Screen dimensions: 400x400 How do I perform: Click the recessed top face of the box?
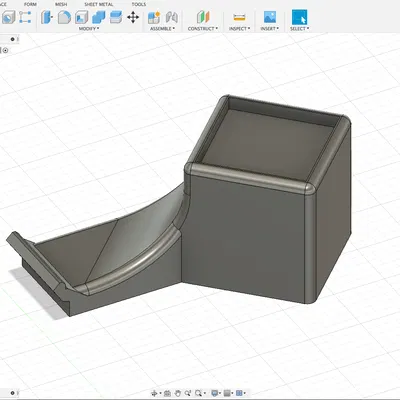coord(267,143)
